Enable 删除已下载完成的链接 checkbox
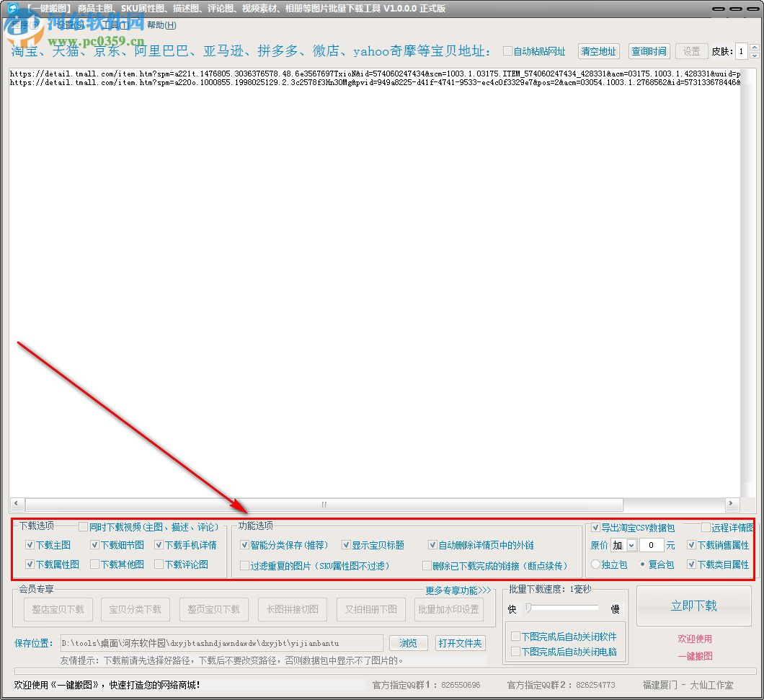This screenshot has width=764, height=700. (427, 565)
